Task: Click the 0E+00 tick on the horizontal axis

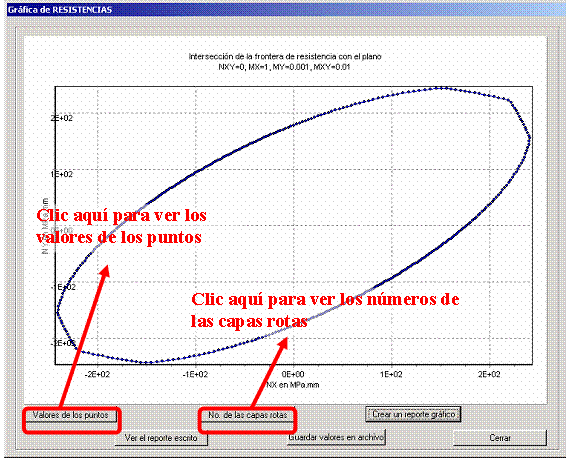Action: pos(293,374)
